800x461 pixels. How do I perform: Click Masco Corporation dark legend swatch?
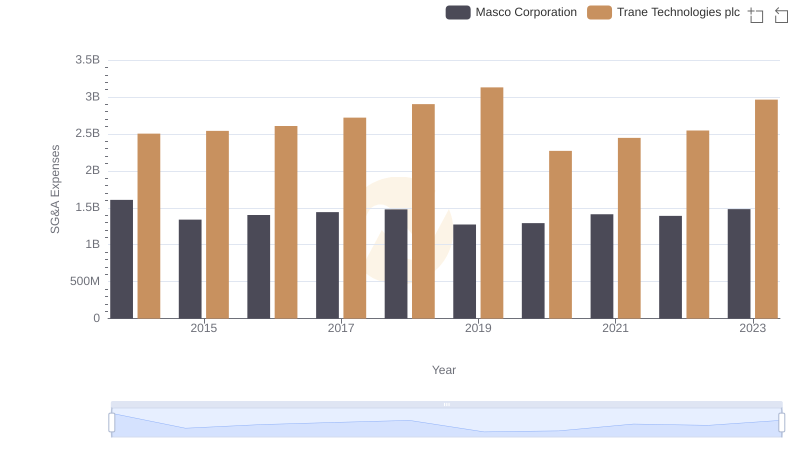click(458, 12)
